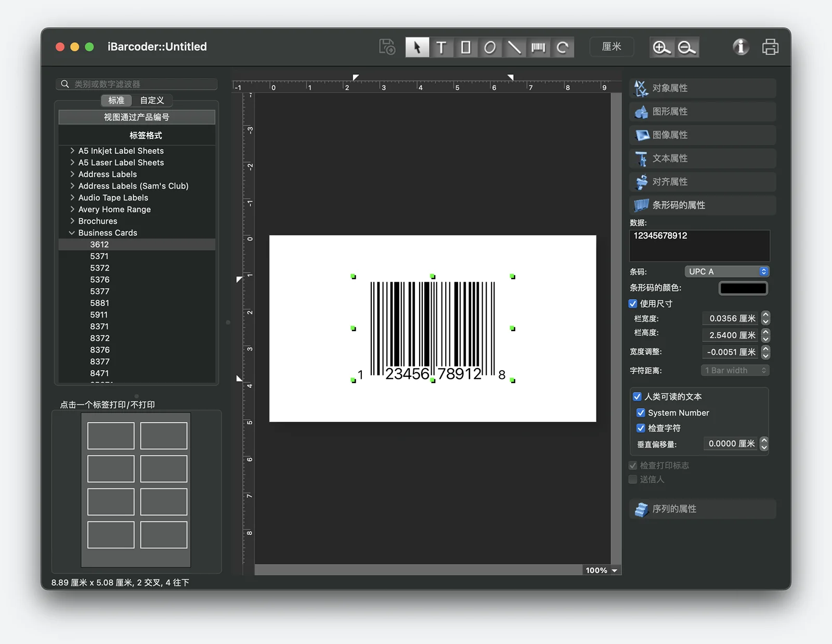Viewport: 832px width, 644px height.
Task: Select the barcode object on the canvas
Action: click(433, 328)
